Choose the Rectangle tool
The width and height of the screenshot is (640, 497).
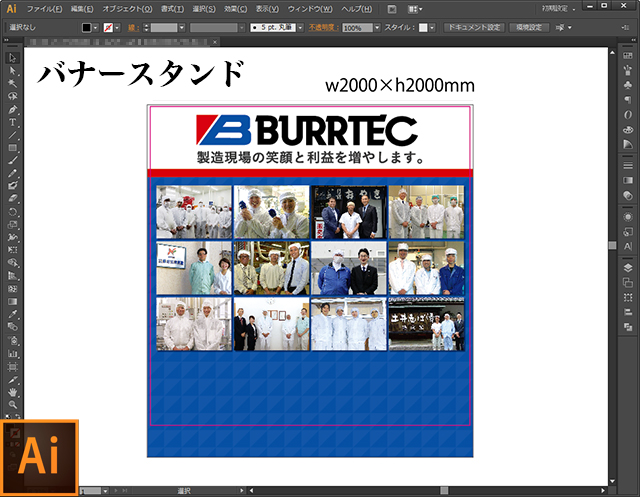(x=12, y=148)
